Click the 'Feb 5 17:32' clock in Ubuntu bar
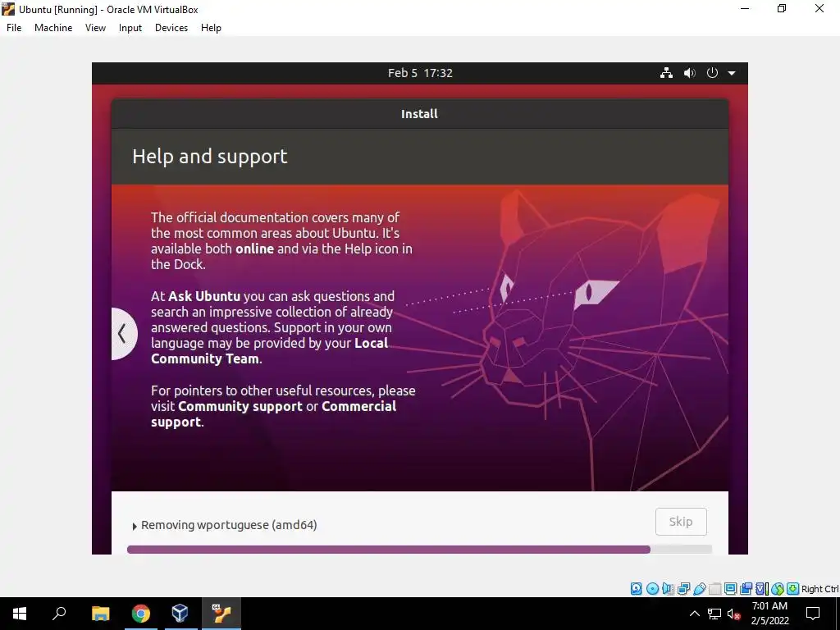840x630 pixels. 420,73
